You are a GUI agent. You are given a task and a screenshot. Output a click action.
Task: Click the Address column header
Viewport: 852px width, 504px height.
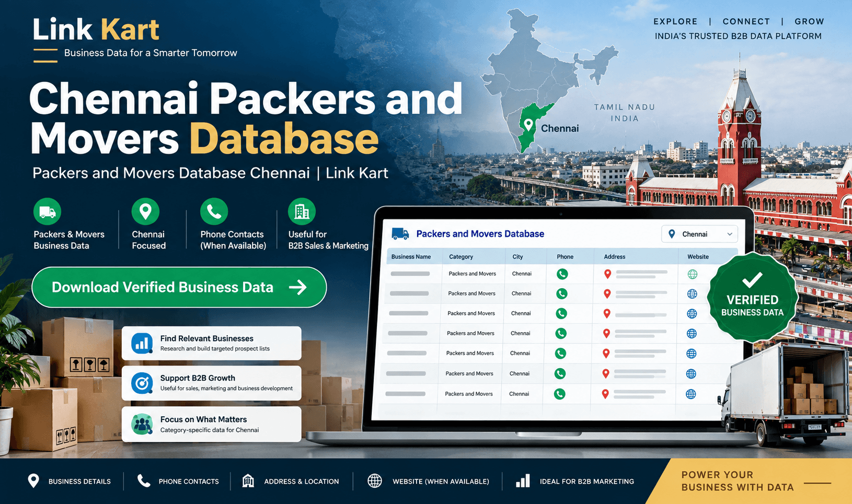coord(615,257)
